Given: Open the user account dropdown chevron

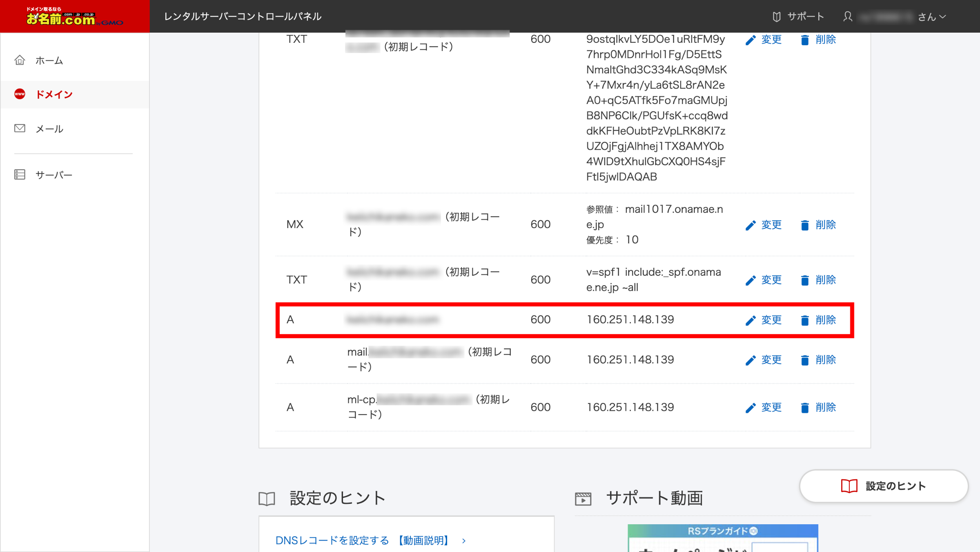Looking at the screenshot, I should [x=943, y=17].
